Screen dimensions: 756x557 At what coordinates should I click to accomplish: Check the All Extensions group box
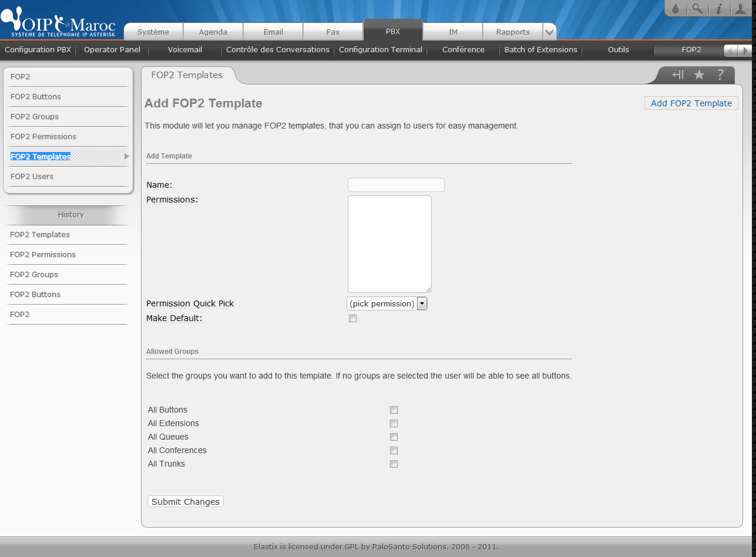(x=394, y=424)
